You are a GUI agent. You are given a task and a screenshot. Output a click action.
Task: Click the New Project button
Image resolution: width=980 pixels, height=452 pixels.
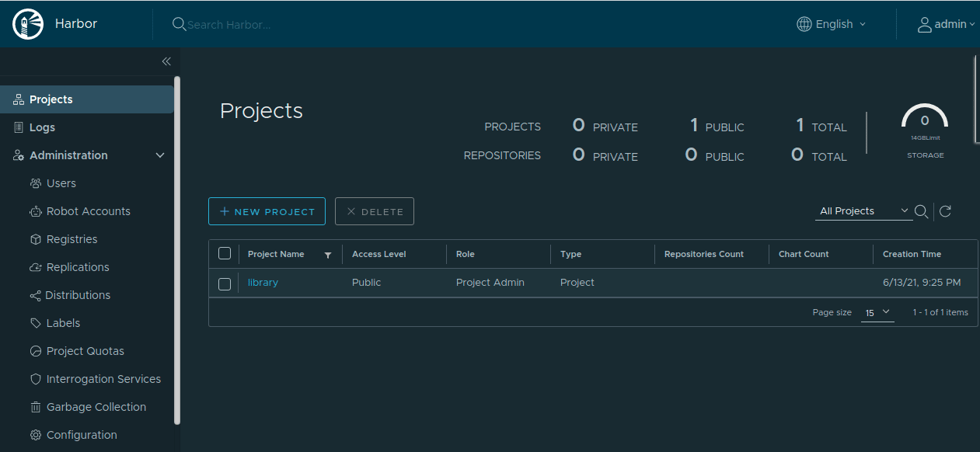(267, 211)
